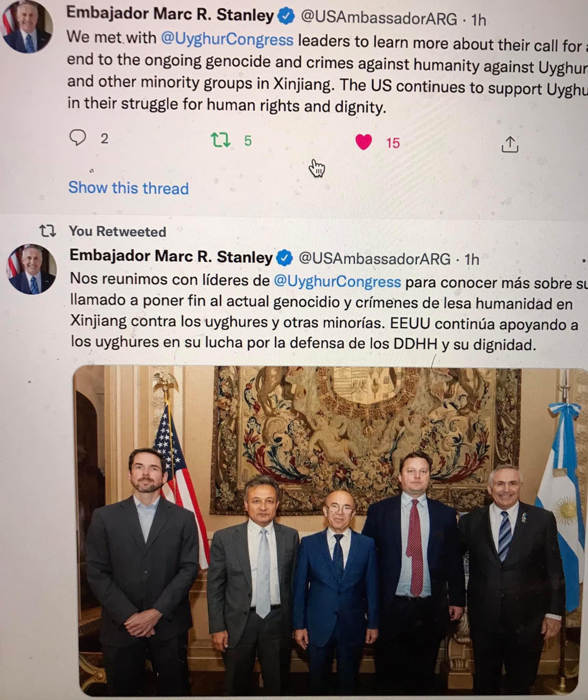Image resolution: width=588 pixels, height=700 pixels.
Task: Click 'Embajador Marc R. Stanley' name in Spanish tweet
Action: [171, 256]
